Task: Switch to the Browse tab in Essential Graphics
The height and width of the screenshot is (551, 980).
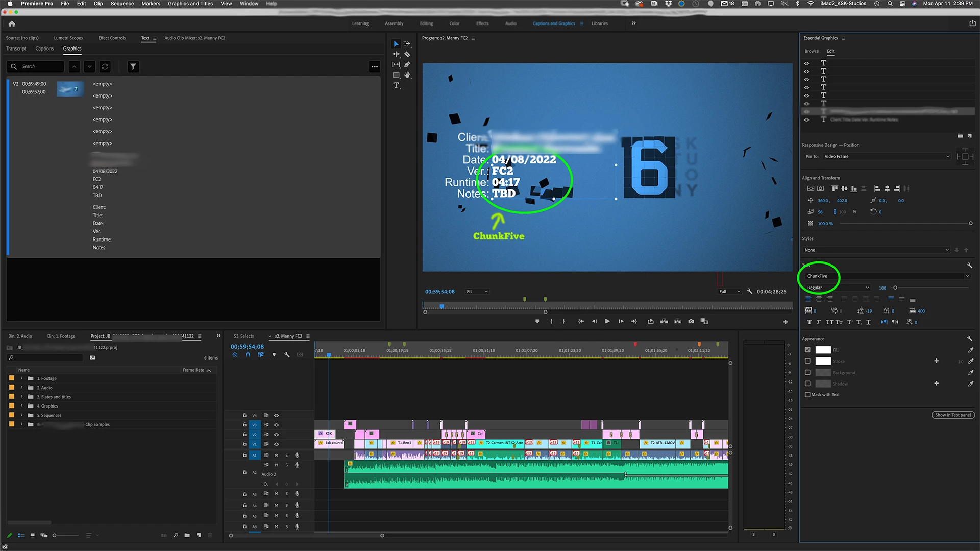Action: click(x=812, y=52)
